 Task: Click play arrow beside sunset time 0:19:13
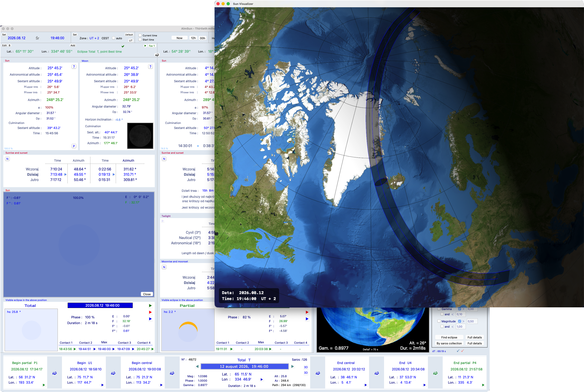114,174
